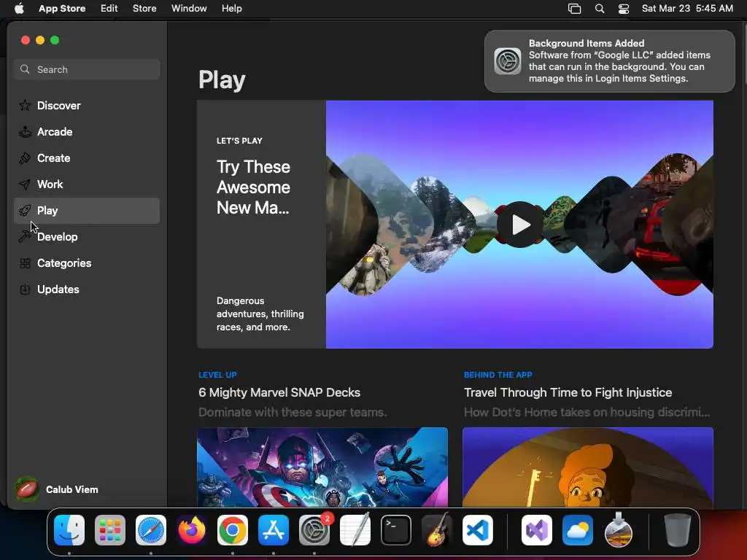The height and width of the screenshot is (560, 747).
Task: Click the Dot's Home artwork thumbnail
Action: [x=588, y=467]
